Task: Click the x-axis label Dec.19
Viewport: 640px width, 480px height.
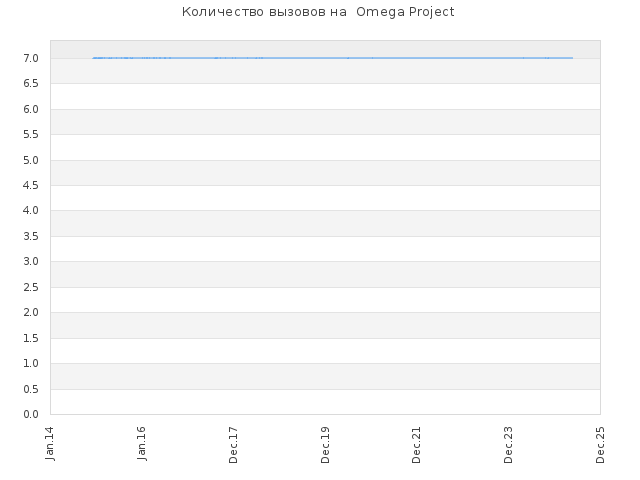Action: point(325,445)
